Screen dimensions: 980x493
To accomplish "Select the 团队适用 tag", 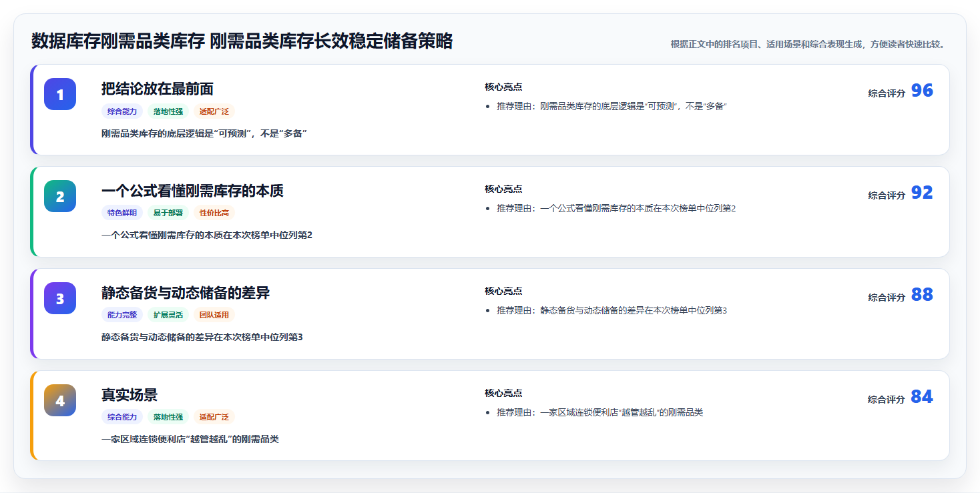I will tap(214, 315).
